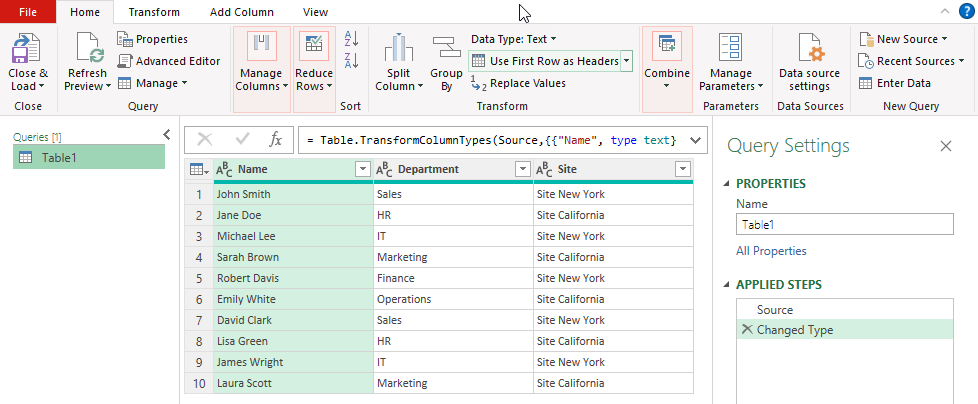This screenshot has width=978, height=404.
Task: Delete the Changed Type step
Action: pos(746,329)
